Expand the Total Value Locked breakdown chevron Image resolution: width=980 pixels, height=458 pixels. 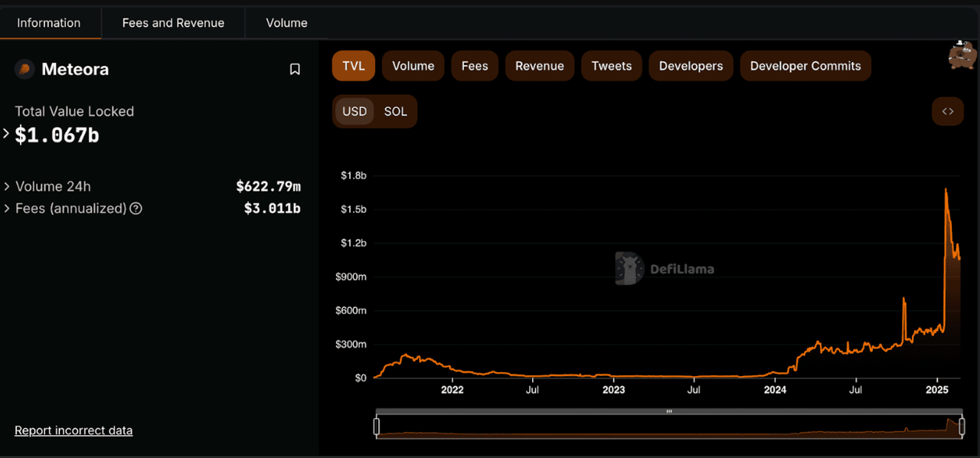(x=6, y=134)
